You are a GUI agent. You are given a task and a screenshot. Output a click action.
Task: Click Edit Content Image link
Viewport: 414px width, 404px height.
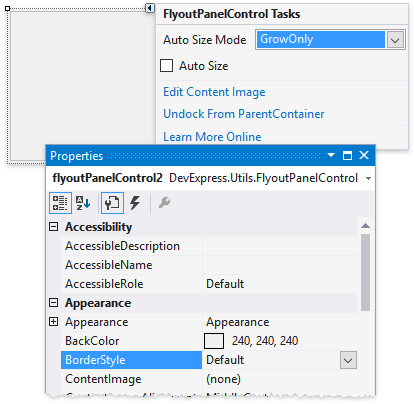[x=214, y=92]
